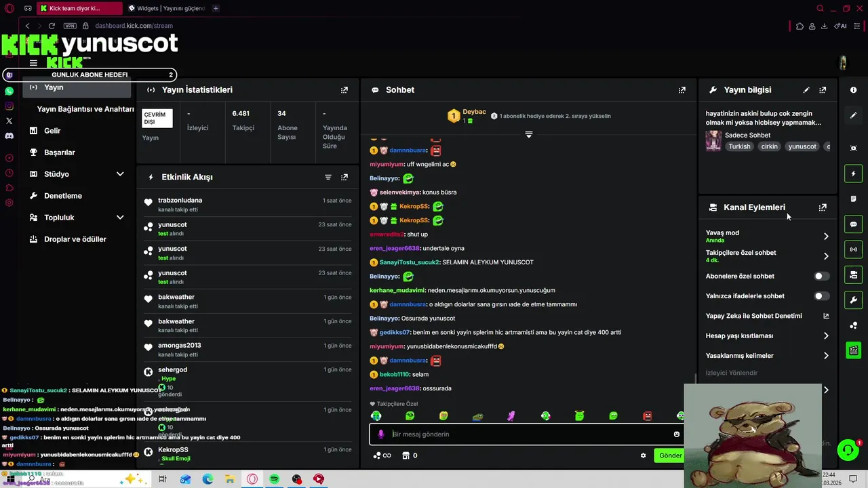Screen dimensions: 868x488
Task: Open the Başarılar sidebar item
Action: [x=77, y=152]
